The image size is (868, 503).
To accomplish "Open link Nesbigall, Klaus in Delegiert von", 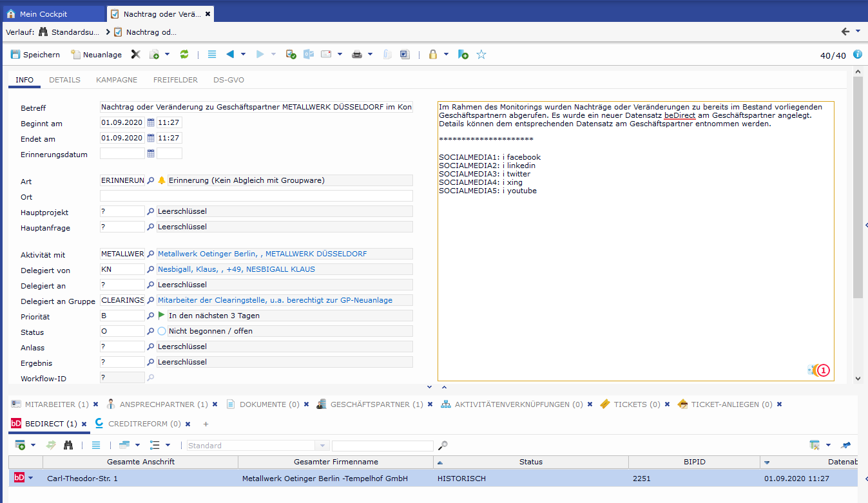I will pos(187,269).
